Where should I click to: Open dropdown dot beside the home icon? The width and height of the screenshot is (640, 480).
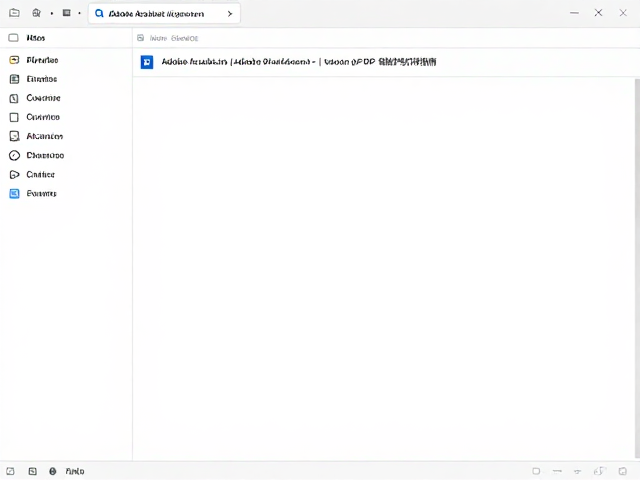(52, 13)
